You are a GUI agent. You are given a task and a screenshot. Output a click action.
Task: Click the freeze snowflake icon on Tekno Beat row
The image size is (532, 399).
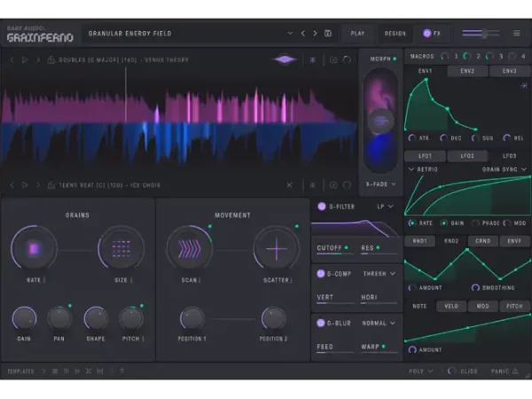tap(312, 185)
